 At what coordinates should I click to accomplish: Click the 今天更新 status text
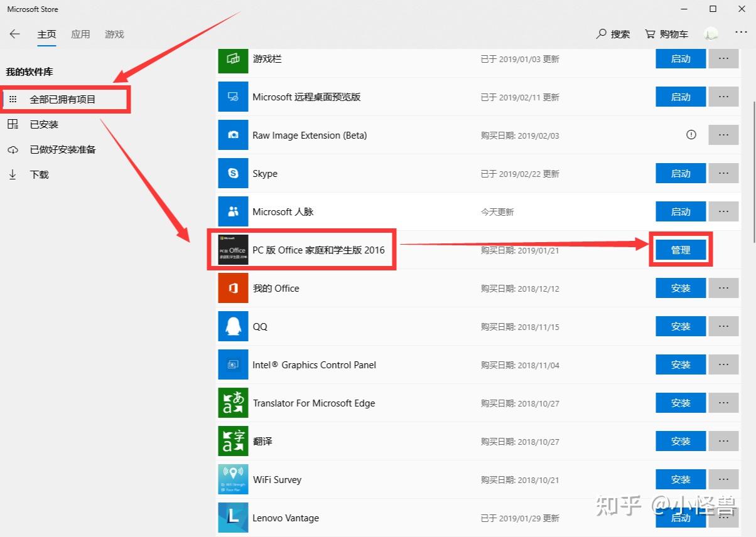(x=497, y=212)
